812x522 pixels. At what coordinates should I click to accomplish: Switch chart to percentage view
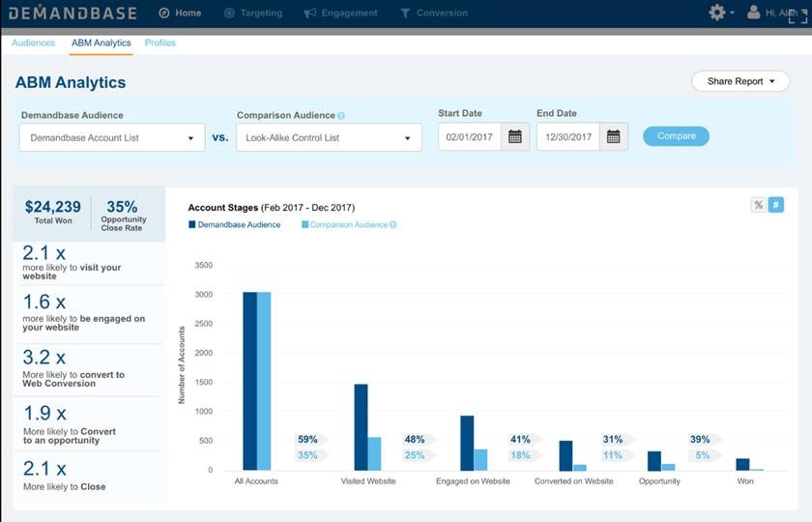point(759,205)
